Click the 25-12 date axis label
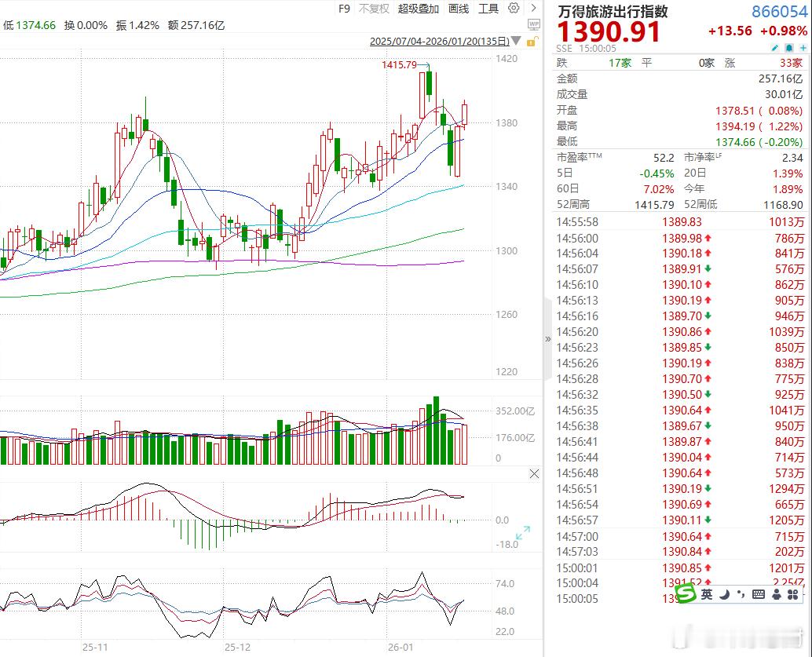Image resolution: width=812 pixels, height=657 pixels. [x=237, y=647]
